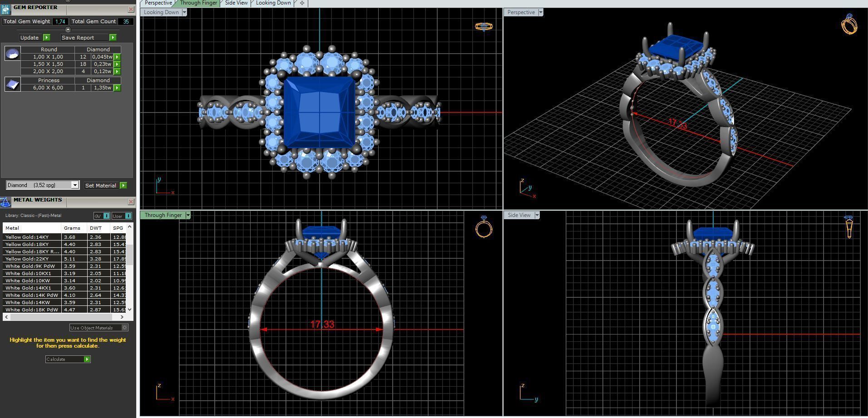Select the White Gold:14KW row
The width and height of the screenshot is (868, 418).
tap(64, 302)
